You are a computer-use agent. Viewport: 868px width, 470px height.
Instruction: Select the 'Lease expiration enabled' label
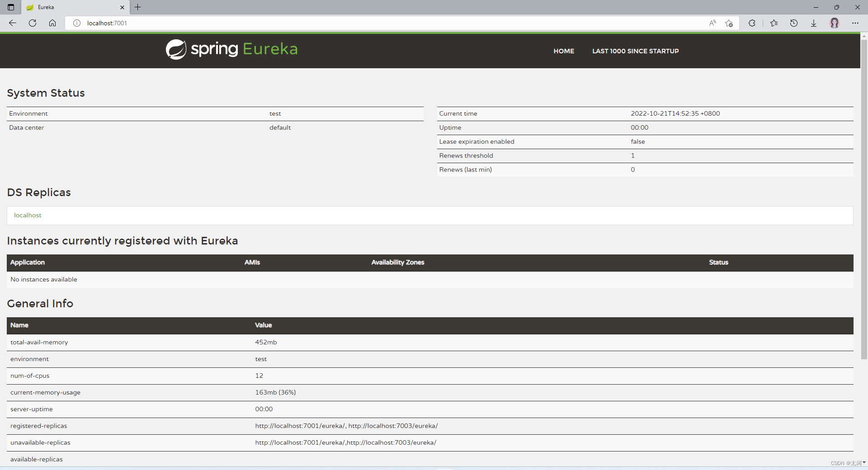[x=476, y=141]
